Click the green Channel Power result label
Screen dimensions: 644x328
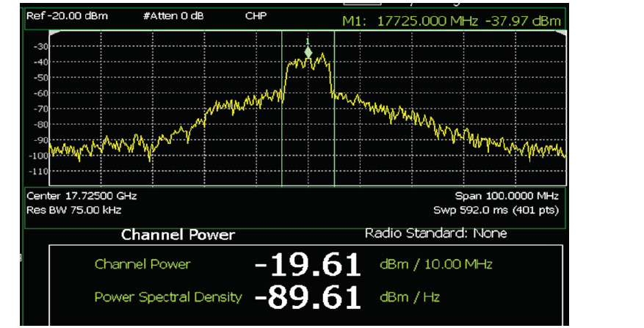coord(142,264)
